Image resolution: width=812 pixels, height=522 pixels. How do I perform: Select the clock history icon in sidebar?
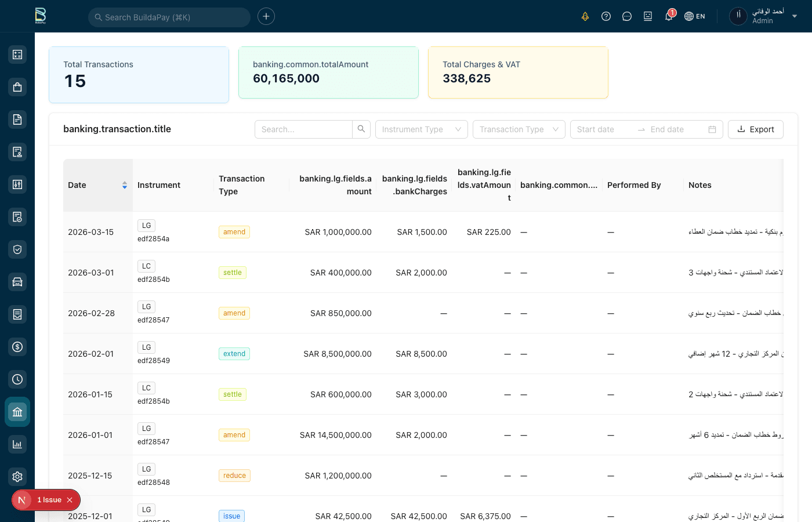pyautogui.click(x=17, y=379)
